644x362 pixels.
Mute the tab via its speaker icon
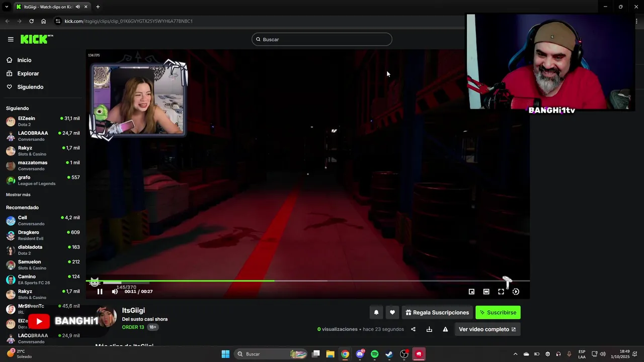pyautogui.click(x=77, y=7)
